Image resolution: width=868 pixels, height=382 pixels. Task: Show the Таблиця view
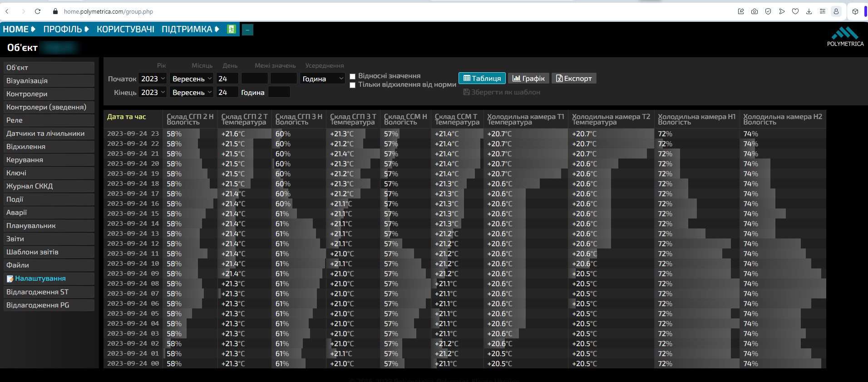tap(482, 78)
